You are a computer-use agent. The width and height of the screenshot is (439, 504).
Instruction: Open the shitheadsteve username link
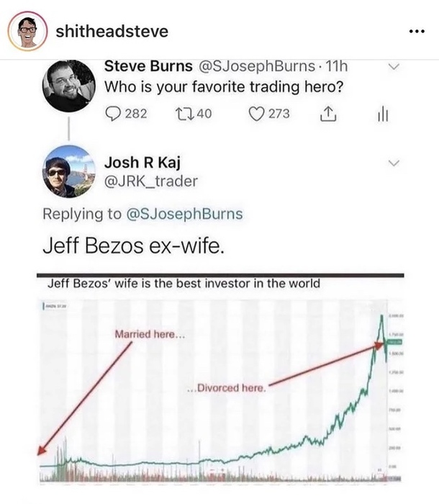click(112, 32)
